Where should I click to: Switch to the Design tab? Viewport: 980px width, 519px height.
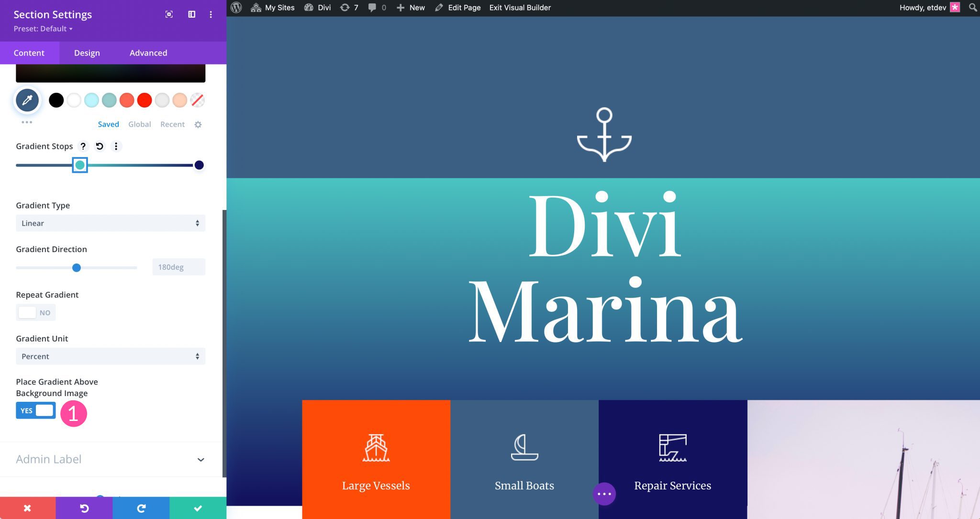86,53
